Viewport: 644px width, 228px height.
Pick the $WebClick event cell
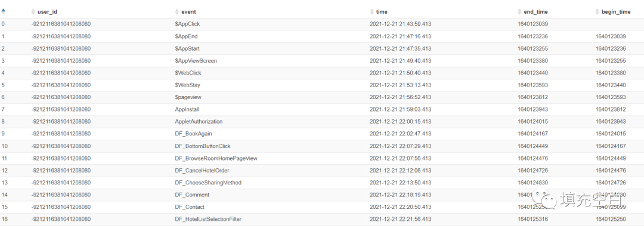click(x=188, y=73)
